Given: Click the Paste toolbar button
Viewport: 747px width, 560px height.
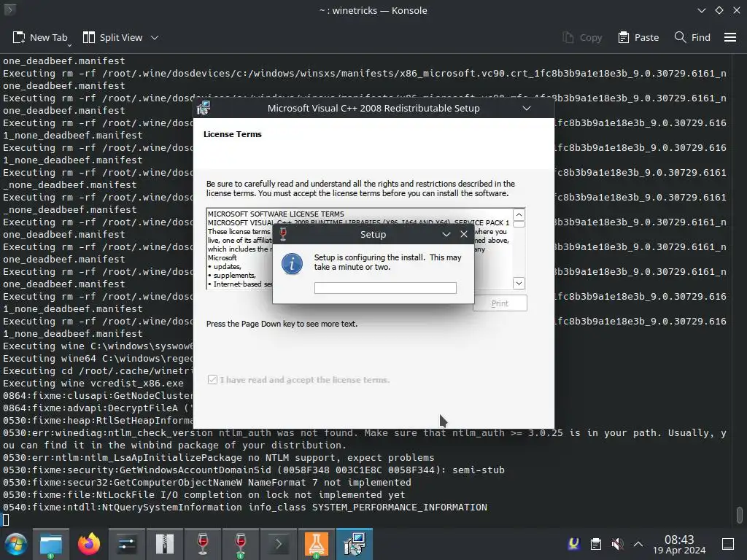Looking at the screenshot, I should [x=638, y=38].
